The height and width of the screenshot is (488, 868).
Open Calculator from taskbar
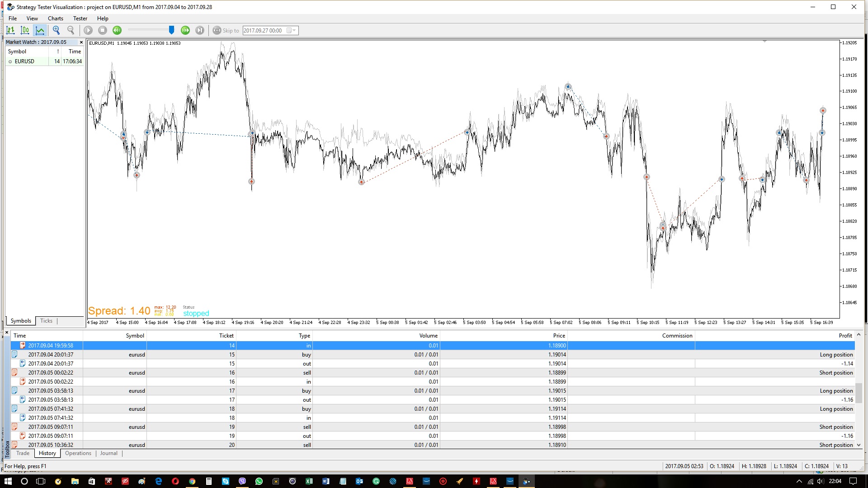coord(209,481)
